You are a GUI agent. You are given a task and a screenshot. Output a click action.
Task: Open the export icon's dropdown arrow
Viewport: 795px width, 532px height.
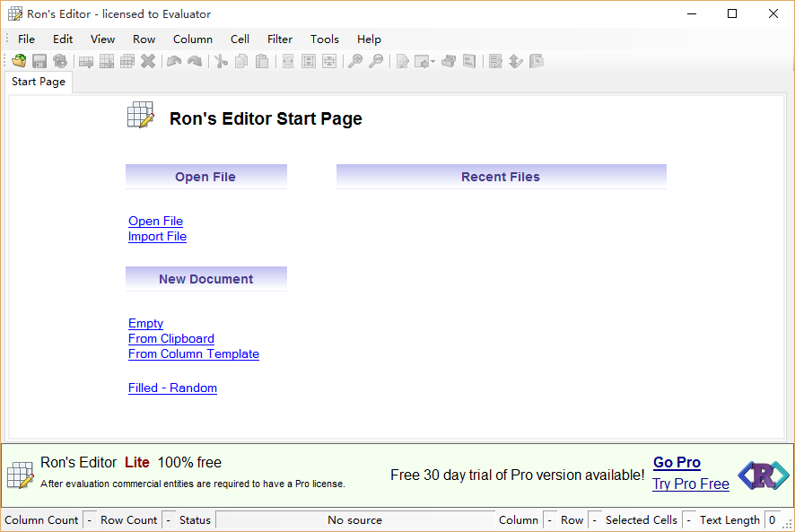(x=433, y=62)
